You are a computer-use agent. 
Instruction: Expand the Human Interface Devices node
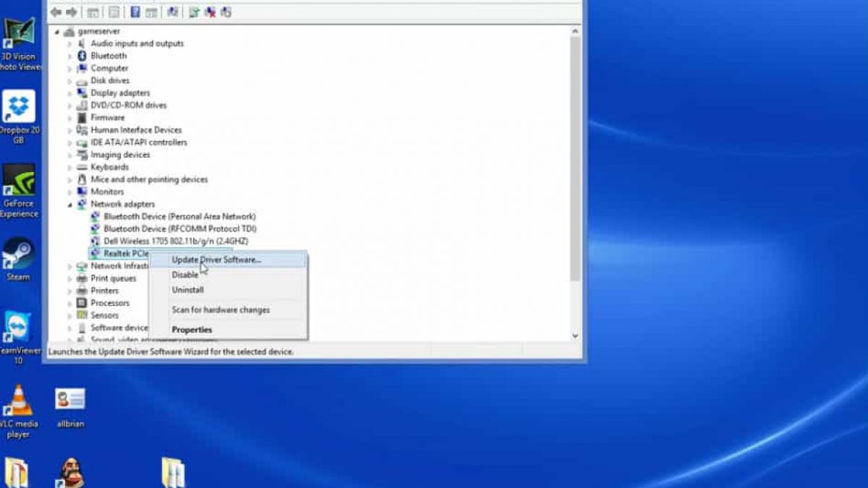tap(70, 130)
